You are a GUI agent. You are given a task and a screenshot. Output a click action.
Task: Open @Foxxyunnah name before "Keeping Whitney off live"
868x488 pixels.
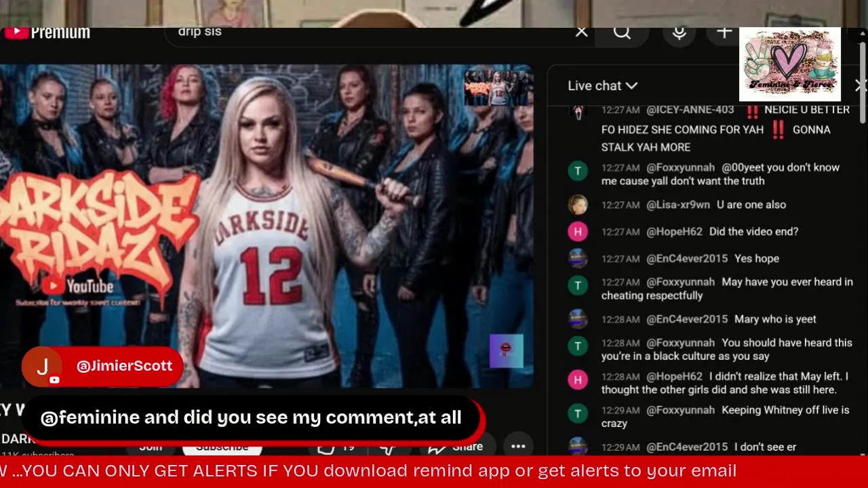pos(681,410)
